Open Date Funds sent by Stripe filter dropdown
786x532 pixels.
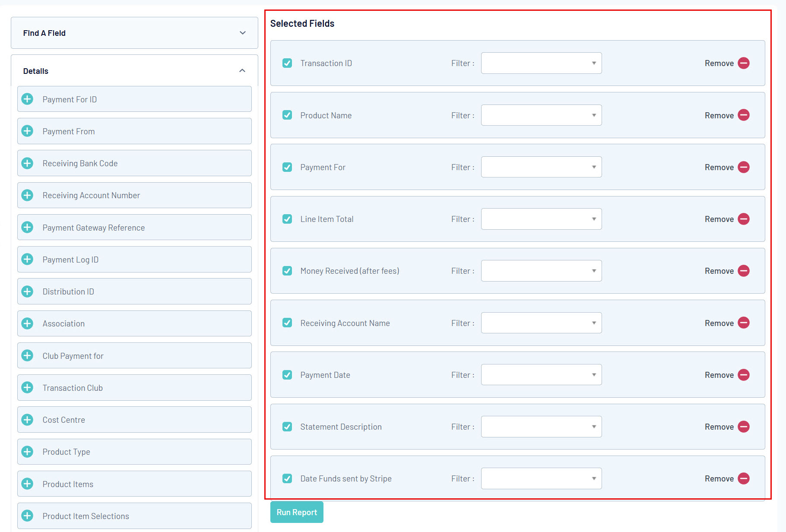(541, 478)
